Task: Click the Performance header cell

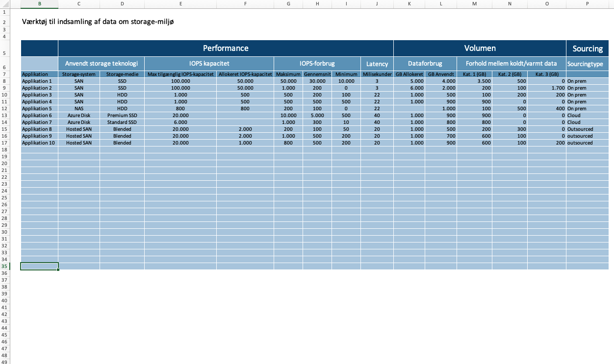Action: pyautogui.click(x=226, y=48)
